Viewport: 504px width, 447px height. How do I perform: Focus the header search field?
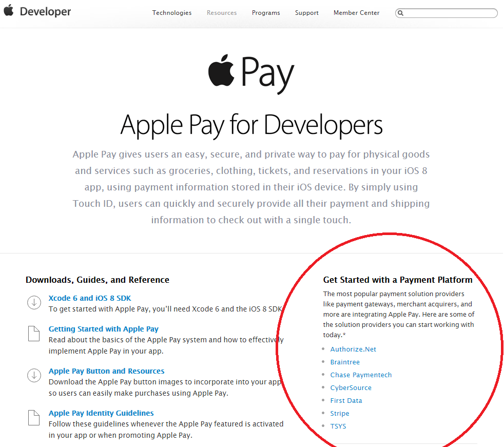click(447, 13)
